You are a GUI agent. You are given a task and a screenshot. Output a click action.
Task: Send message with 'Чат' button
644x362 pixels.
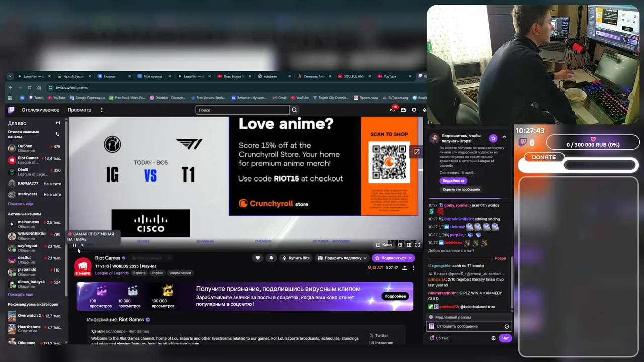(x=505, y=338)
